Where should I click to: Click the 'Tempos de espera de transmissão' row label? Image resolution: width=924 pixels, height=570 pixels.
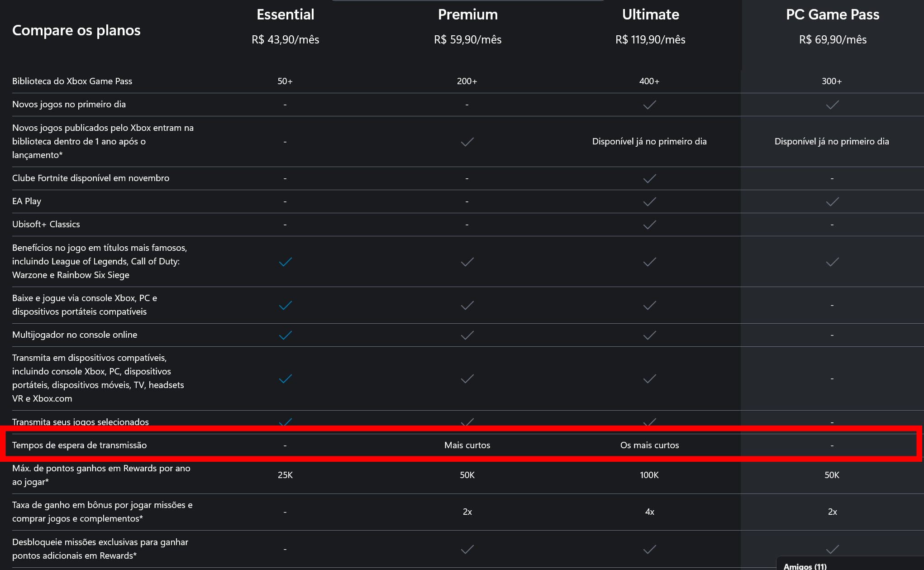[x=79, y=445]
